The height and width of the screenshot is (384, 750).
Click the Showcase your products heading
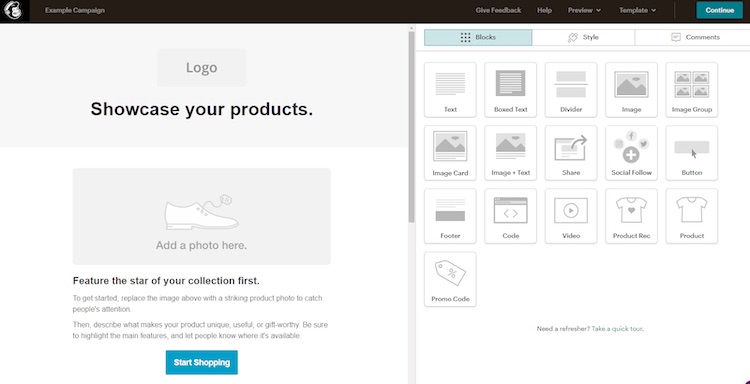201,110
